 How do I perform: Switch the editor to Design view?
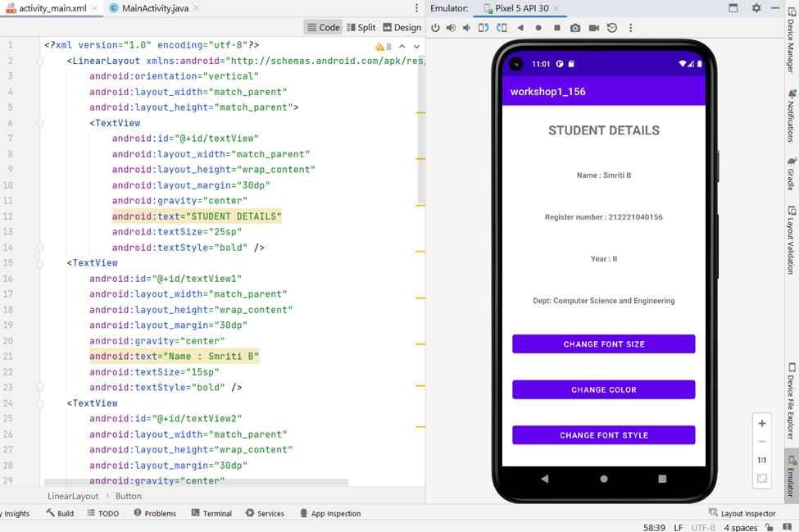click(402, 26)
